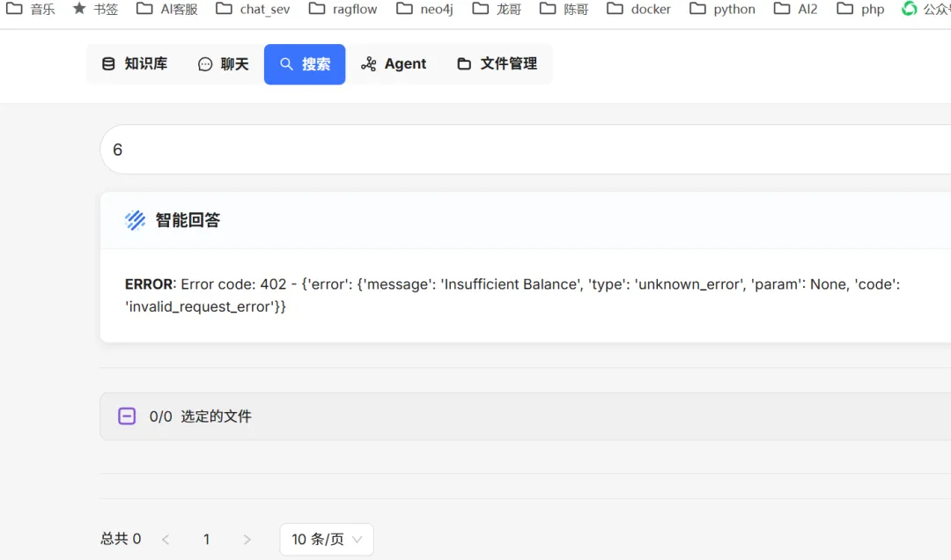Open the AI2 bookmark folder
The image size is (951, 560).
[796, 9]
